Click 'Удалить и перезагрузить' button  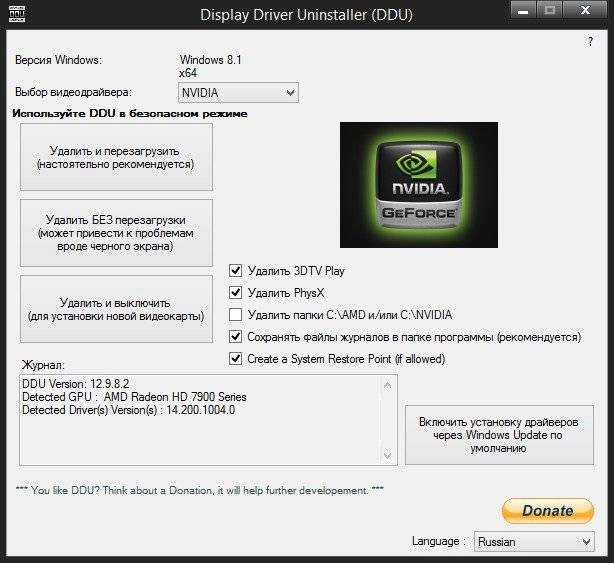coord(116,157)
